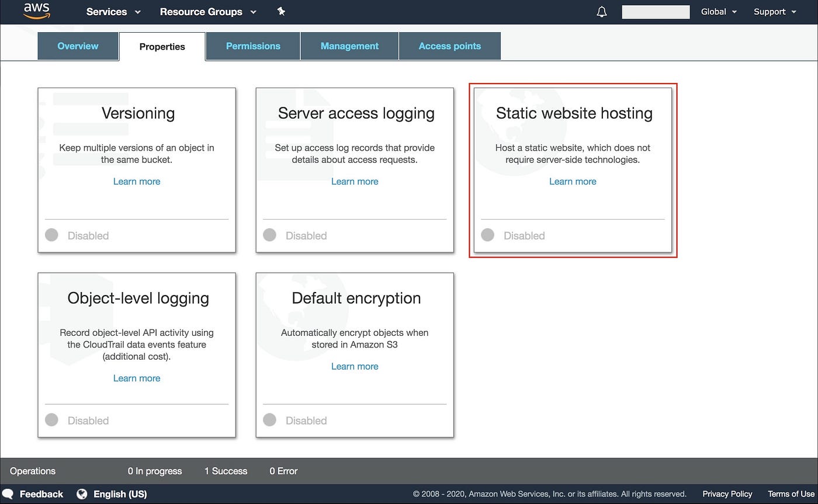Open the Privacy Policy link
The height and width of the screenshot is (504, 818).
click(727, 493)
